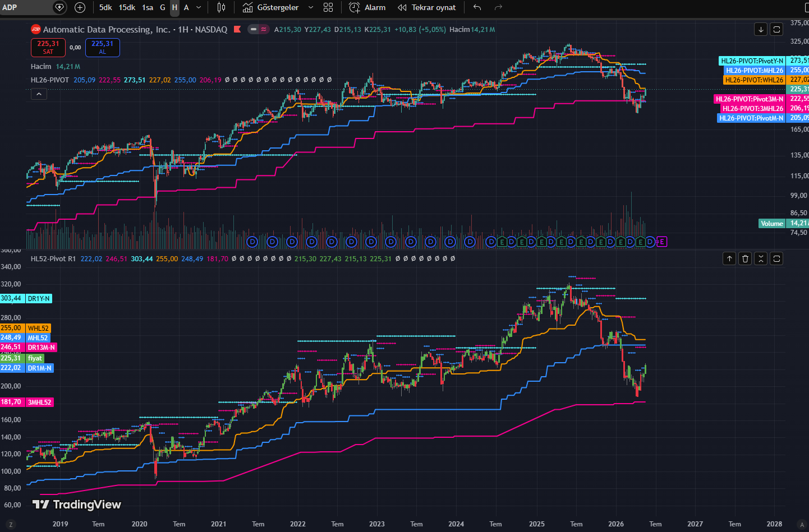Click the pink DR13M-N label
The height and width of the screenshot is (532, 809).
pyautogui.click(x=41, y=347)
